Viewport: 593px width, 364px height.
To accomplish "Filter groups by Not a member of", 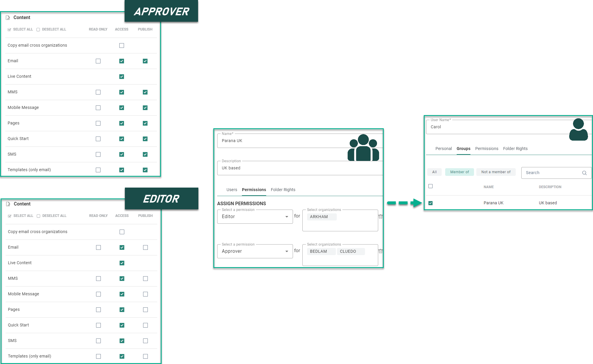I will point(496,172).
